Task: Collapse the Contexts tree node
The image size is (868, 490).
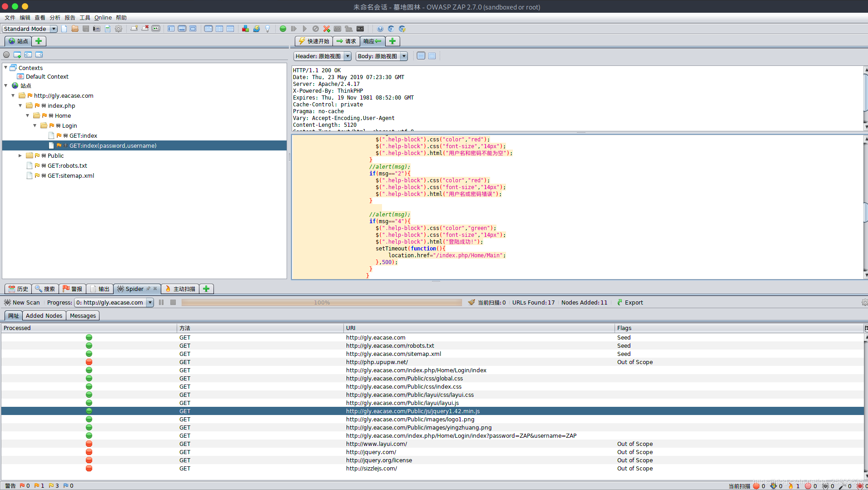Action: click(5, 68)
